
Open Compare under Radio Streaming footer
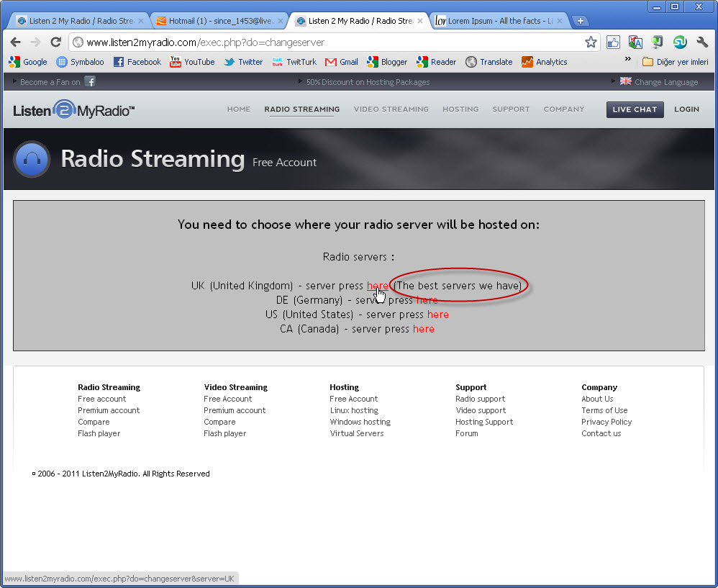94,422
